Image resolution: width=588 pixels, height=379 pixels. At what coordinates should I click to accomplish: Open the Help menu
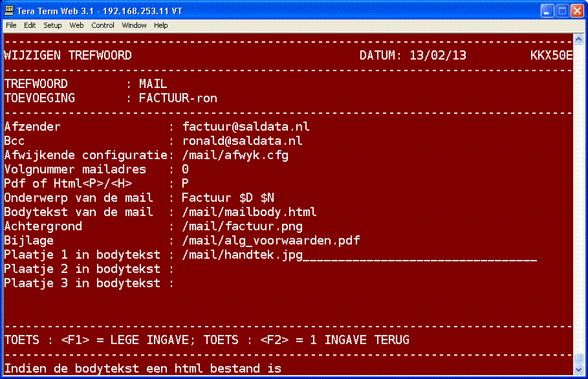coord(160,25)
